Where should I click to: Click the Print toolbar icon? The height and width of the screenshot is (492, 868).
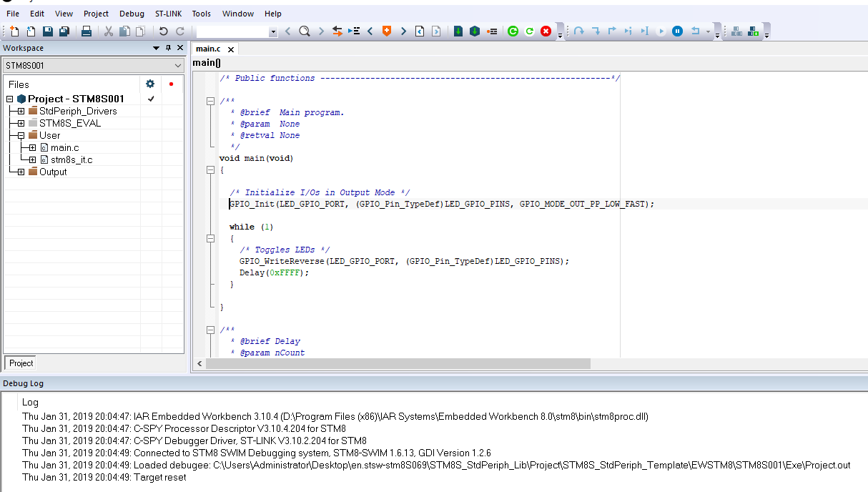(x=86, y=31)
